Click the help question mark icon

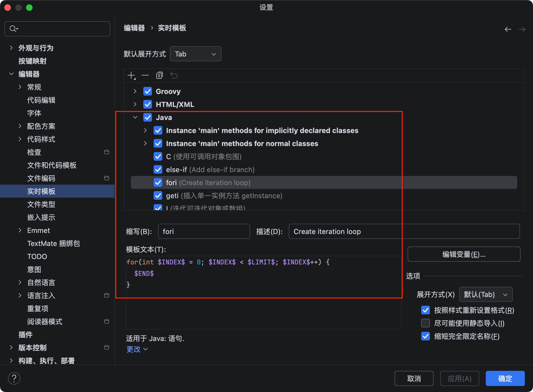coord(14,378)
